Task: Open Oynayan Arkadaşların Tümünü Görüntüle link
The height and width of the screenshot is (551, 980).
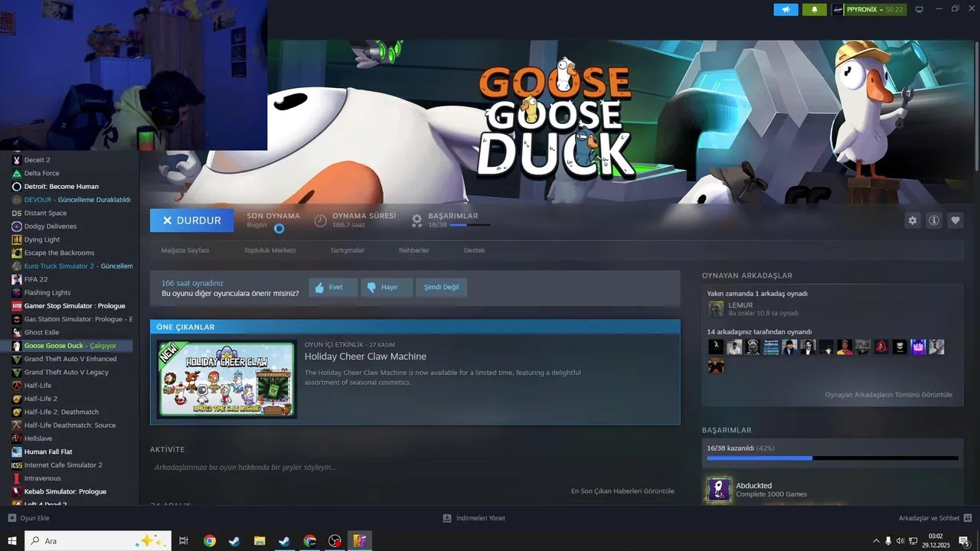Action: [x=888, y=395]
